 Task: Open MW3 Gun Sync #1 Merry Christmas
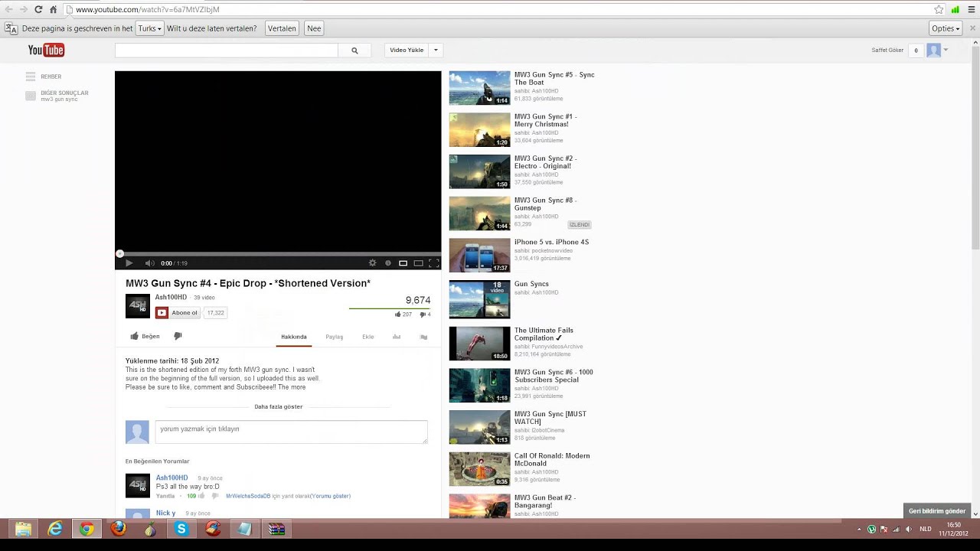click(x=544, y=120)
